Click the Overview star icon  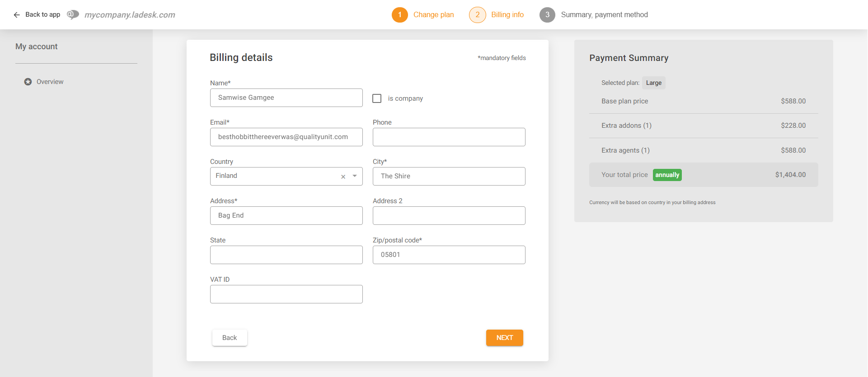coord(28,82)
